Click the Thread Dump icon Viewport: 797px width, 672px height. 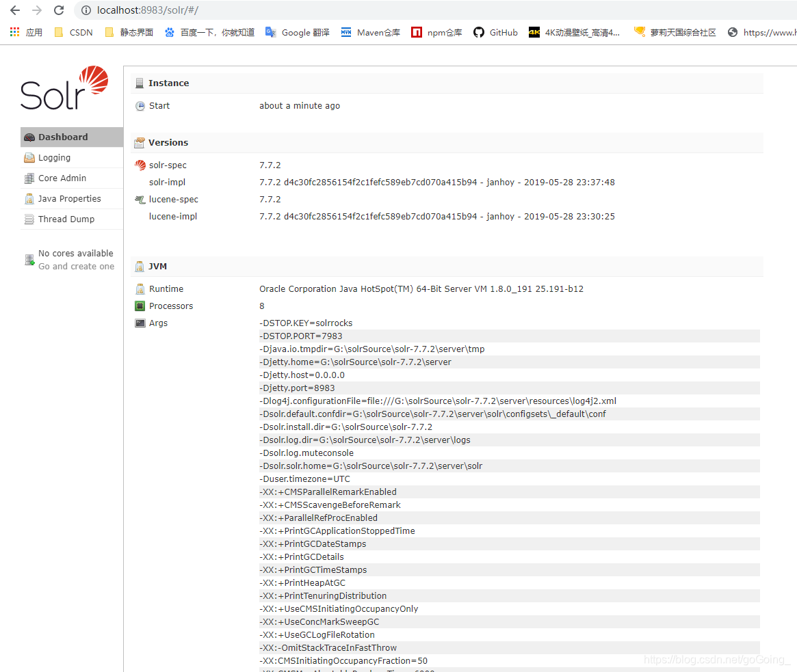point(29,219)
